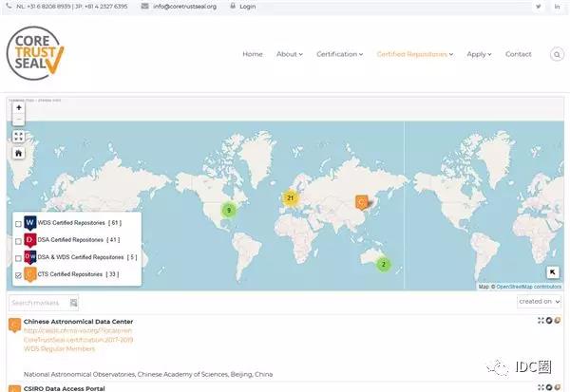Zoom out the map with minus button
570x392 pixels.
pos(19,120)
